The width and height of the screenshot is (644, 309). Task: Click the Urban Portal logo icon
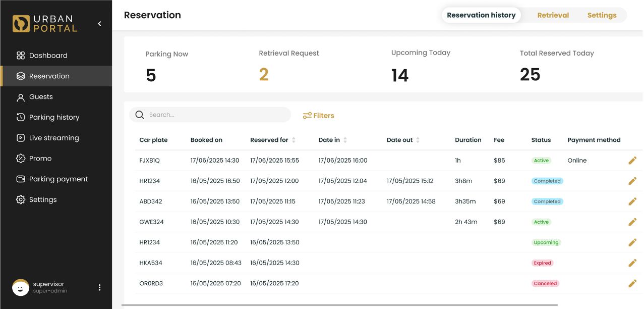coord(21,24)
